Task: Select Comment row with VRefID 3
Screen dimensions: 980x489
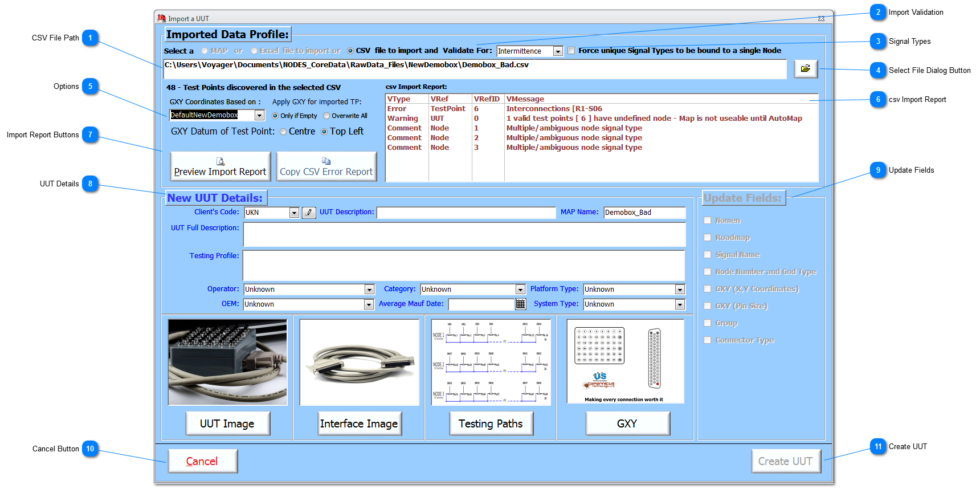Action: (602, 148)
